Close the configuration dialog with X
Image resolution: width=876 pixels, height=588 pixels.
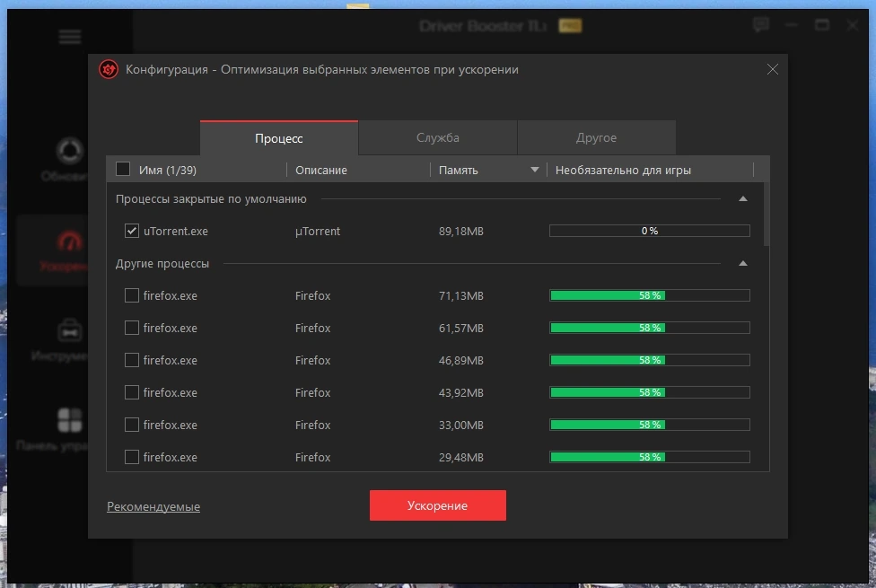click(x=773, y=69)
